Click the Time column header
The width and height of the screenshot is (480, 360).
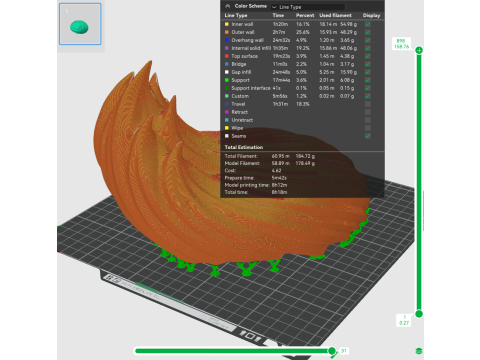coord(278,15)
